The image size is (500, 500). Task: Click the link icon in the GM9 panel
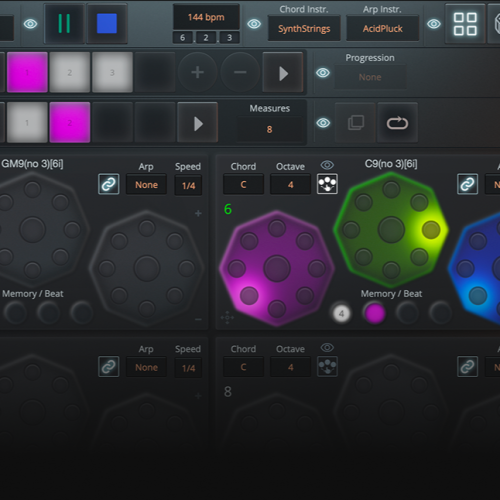[109, 184]
